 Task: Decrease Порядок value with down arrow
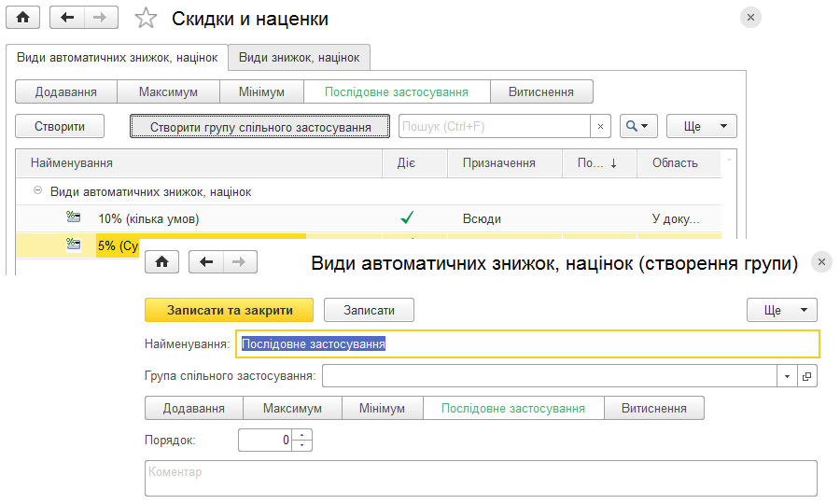click(x=302, y=445)
